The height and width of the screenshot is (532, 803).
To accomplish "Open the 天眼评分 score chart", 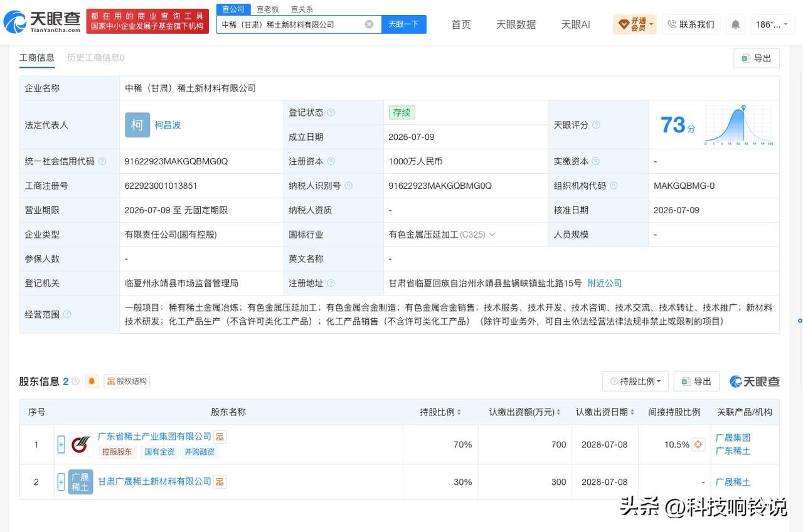I will click(x=738, y=125).
